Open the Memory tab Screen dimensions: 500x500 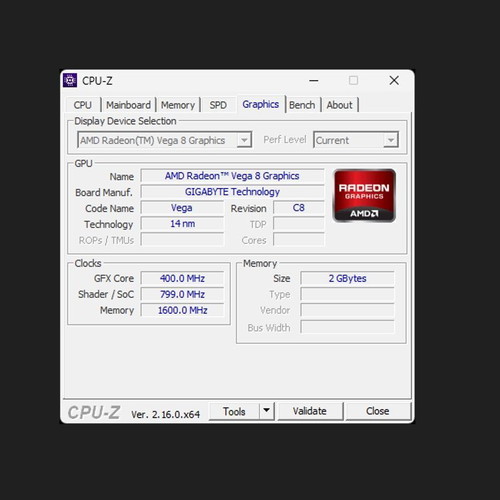tap(178, 105)
